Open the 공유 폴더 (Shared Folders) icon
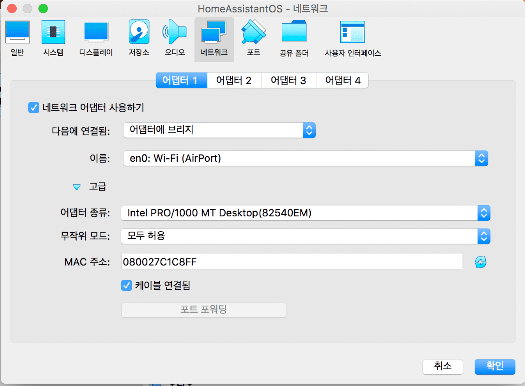Viewport: 525px width, 386px height. (x=294, y=31)
